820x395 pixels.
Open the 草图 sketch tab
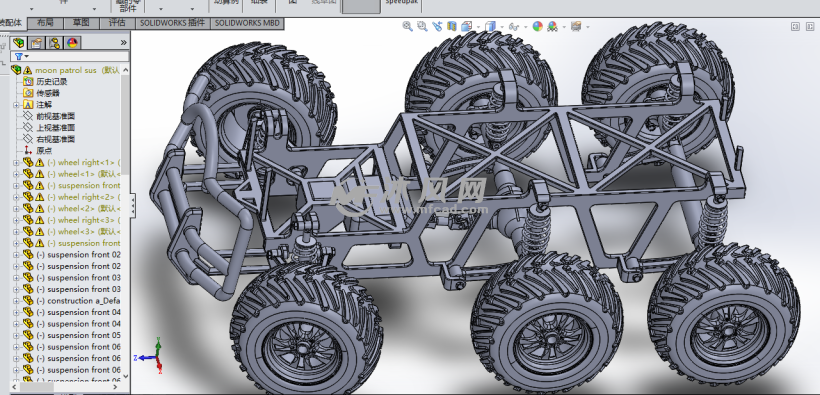(81, 23)
